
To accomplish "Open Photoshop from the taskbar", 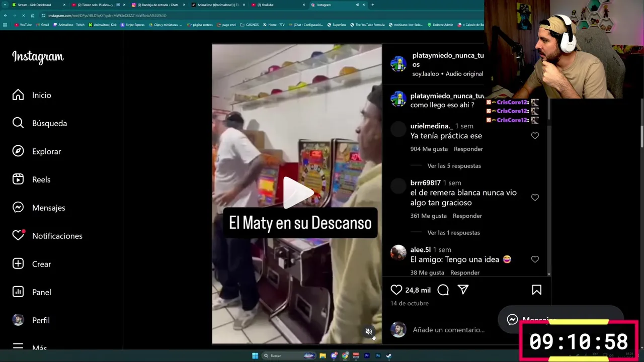I will pyautogui.click(x=378, y=355).
